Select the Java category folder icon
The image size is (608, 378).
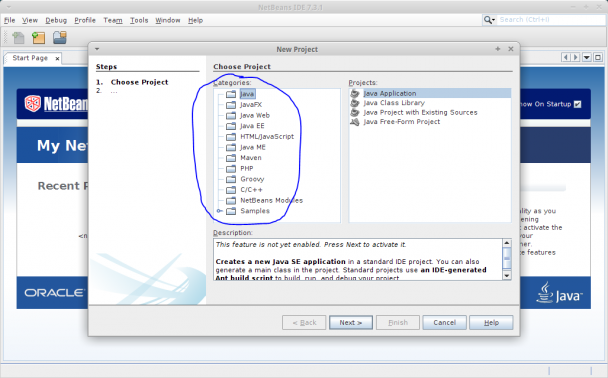231,94
